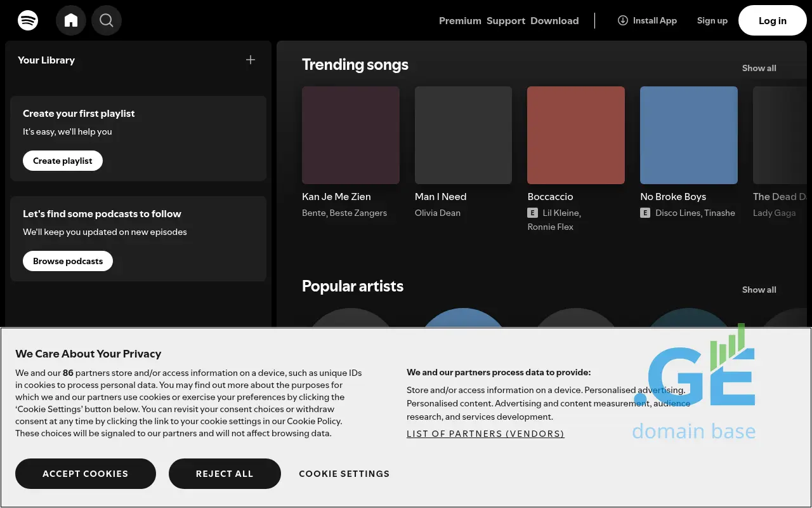Accept cookies in the privacy banner
The height and width of the screenshot is (508, 812).
point(86,474)
